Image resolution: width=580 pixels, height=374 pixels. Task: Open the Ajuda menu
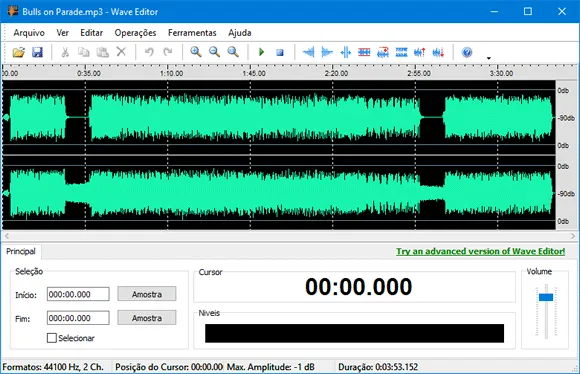coord(240,33)
